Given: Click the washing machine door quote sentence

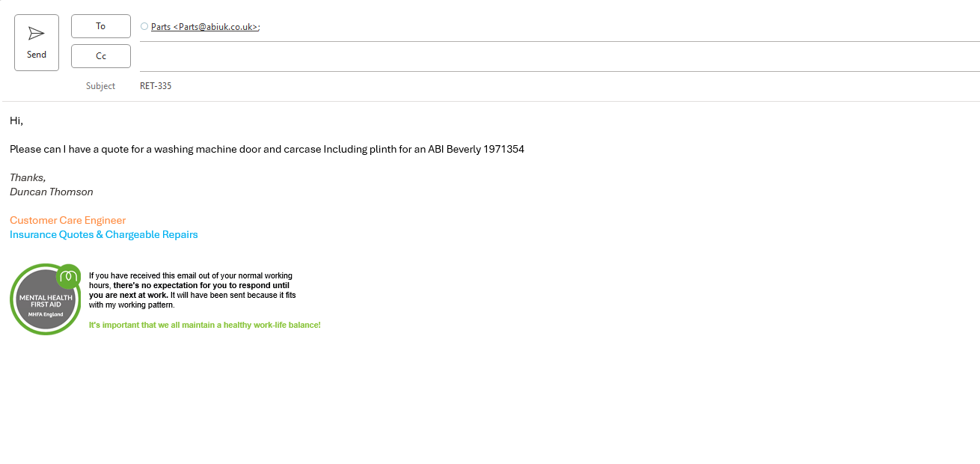Looking at the screenshot, I should (267, 149).
